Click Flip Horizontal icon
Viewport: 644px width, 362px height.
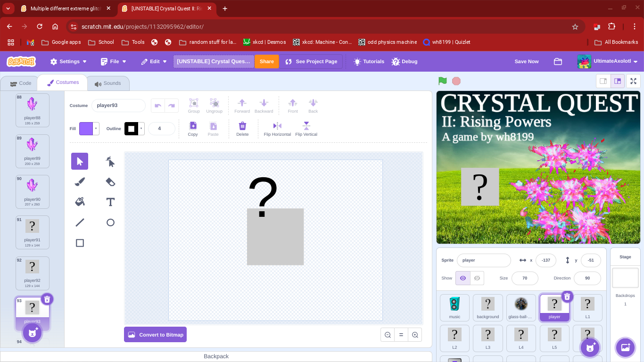click(x=277, y=126)
